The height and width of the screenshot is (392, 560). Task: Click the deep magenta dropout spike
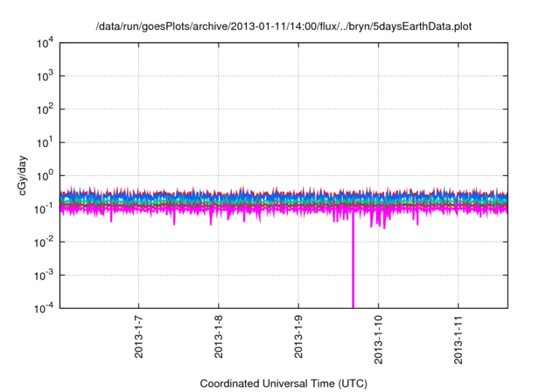point(353,261)
